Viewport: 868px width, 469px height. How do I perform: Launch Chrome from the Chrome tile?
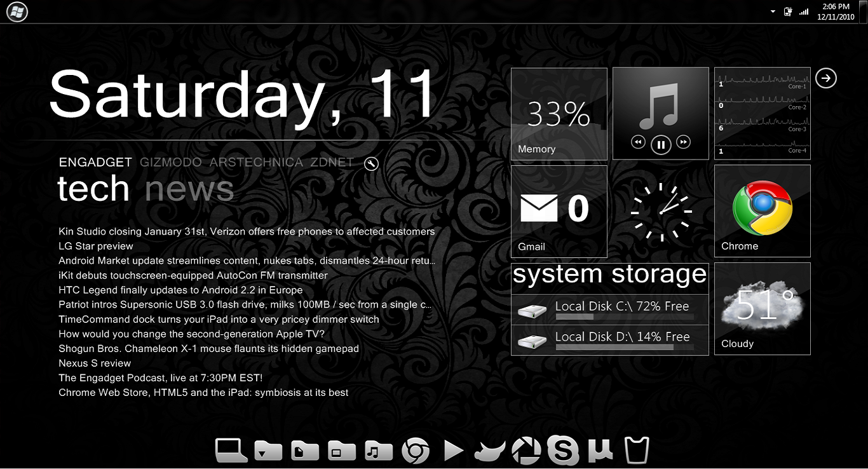pos(763,211)
